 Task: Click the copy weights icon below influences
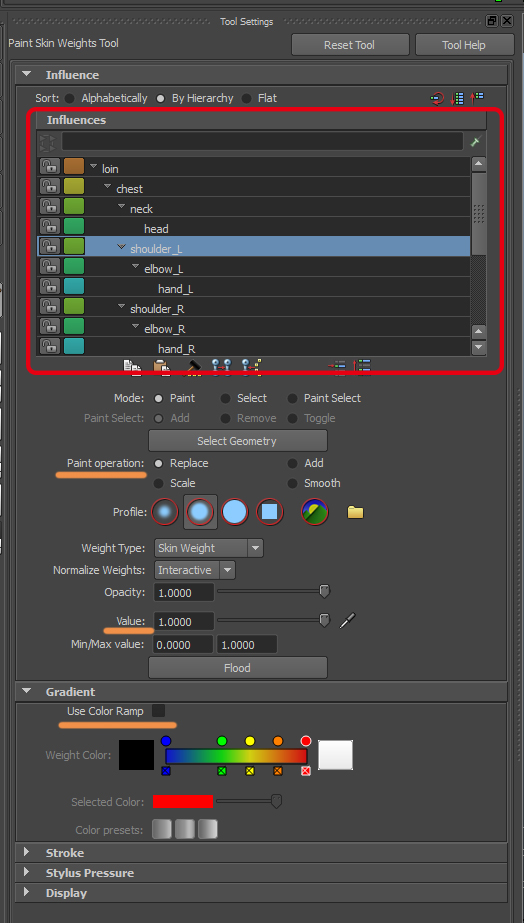click(131, 366)
